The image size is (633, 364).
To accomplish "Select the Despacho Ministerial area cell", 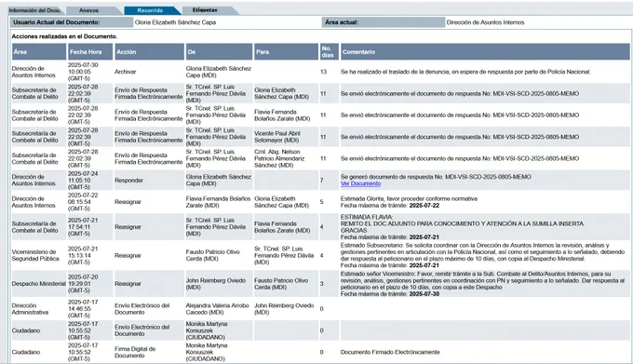I will tap(38, 284).
